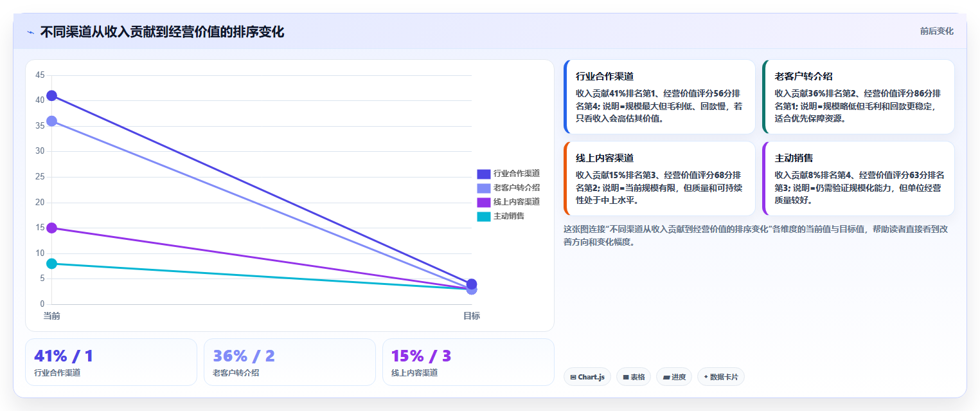
Task: Click the chart description paragraph below cards
Action: click(x=756, y=235)
